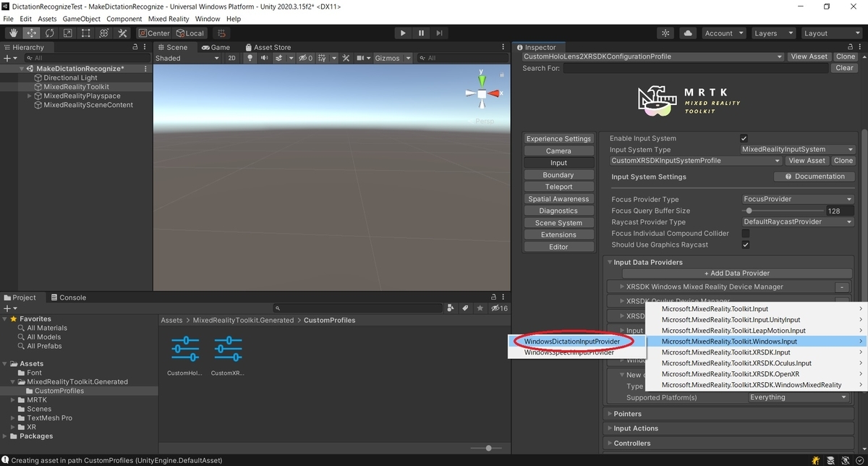Open cloud services icon
The width and height of the screenshot is (868, 466).
[688, 33]
